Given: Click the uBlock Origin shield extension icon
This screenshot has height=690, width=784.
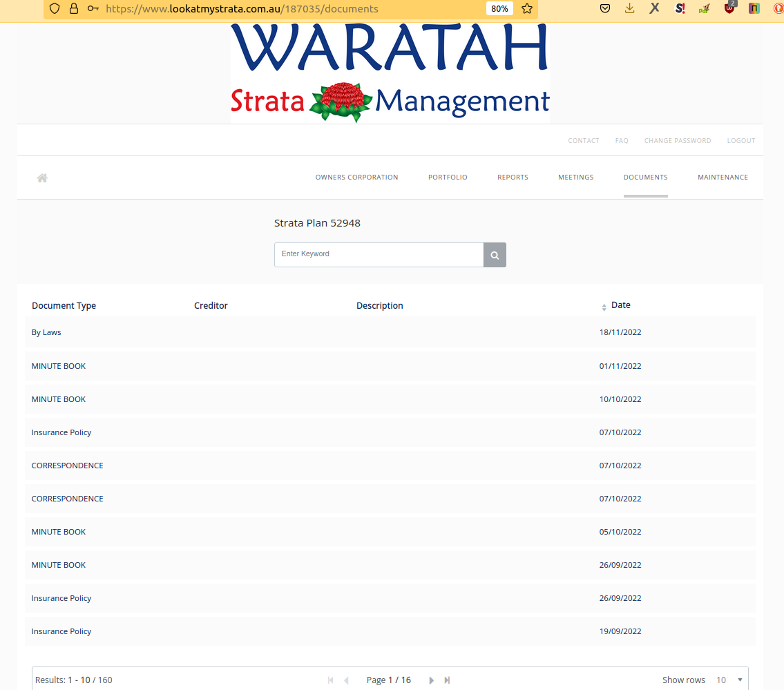Looking at the screenshot, I should 729,9.
